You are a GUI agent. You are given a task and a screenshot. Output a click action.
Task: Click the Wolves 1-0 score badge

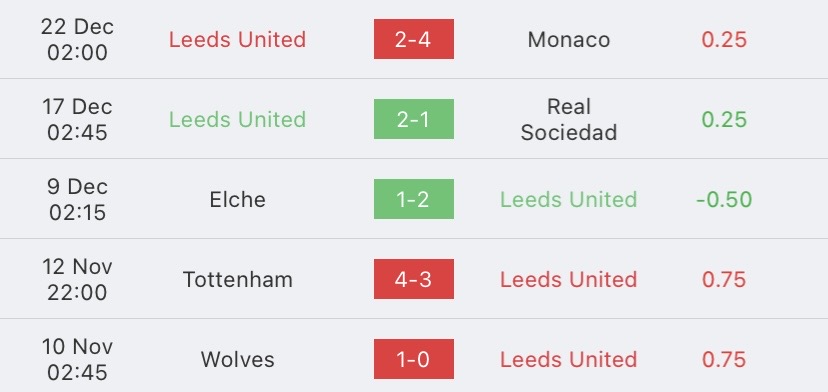point(413,359)
